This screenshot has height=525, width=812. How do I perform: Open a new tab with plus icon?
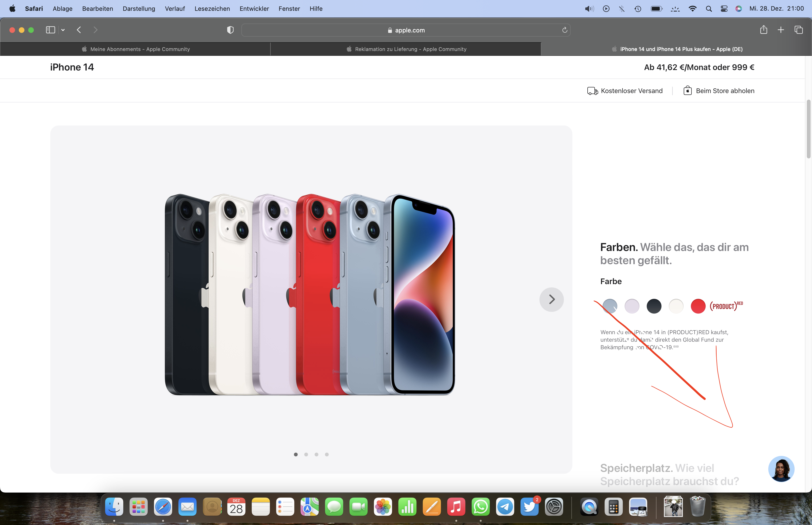coord(781,30)
